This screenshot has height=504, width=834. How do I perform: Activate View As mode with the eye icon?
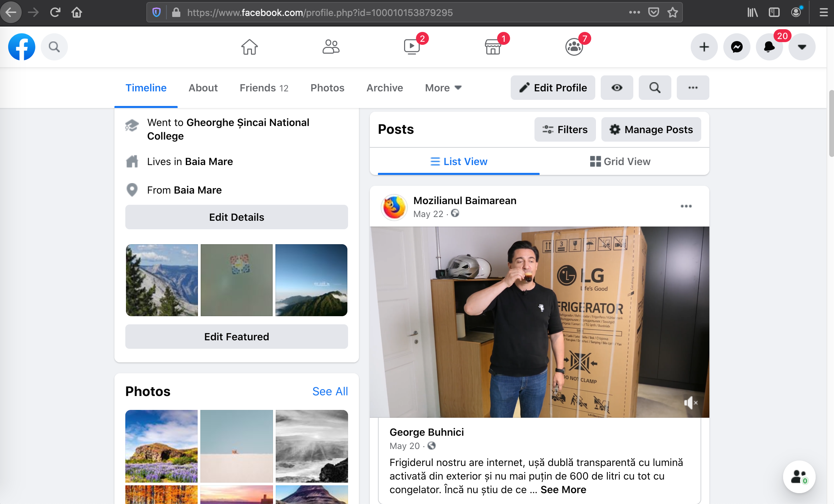coord(617,88)
